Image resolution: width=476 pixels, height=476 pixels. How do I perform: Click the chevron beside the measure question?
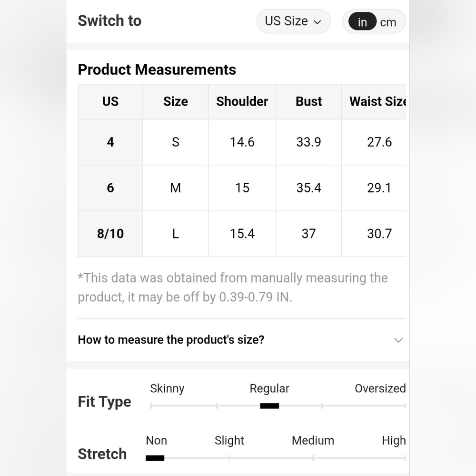point(398,340)
